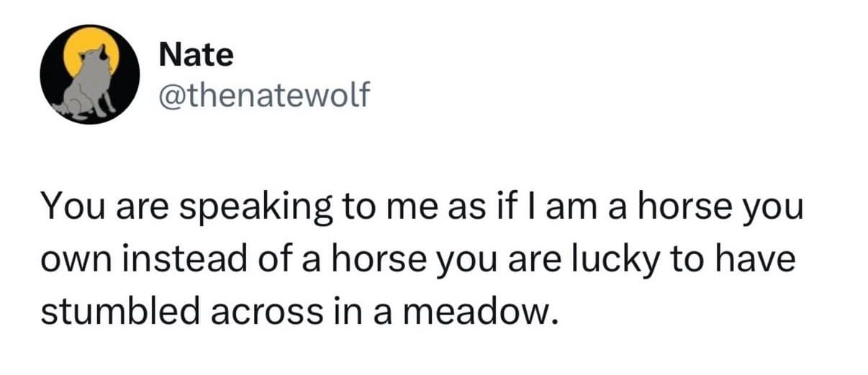Click the opening word "You" of the tweet
The width and height of the screenshot is (868, 375).
point(68,209)
